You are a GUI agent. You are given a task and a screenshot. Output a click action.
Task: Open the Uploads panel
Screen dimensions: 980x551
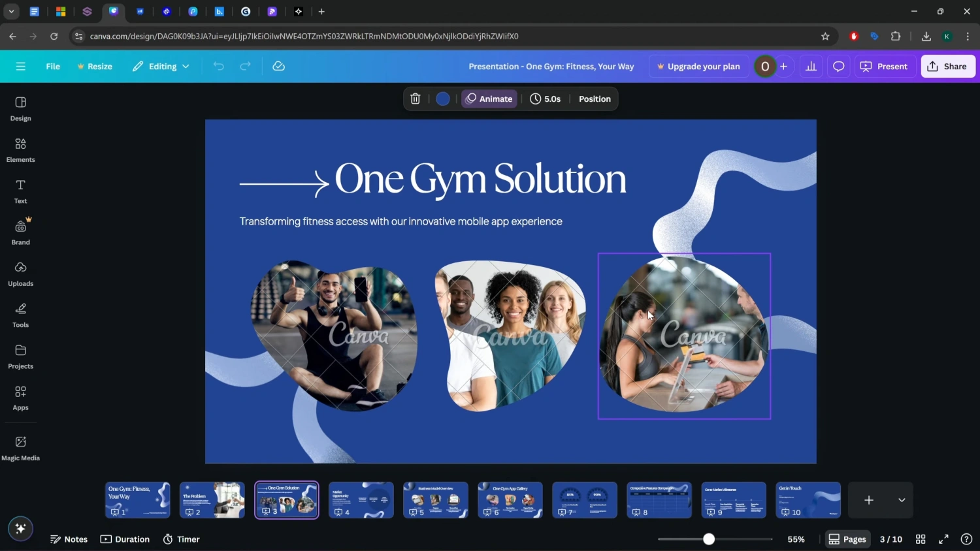pos(20,274)
